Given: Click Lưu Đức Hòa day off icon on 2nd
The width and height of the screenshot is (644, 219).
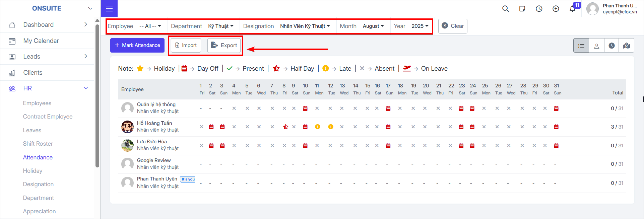Looking at the screenshot, I should pyautogui.click(x=211, y=146).
